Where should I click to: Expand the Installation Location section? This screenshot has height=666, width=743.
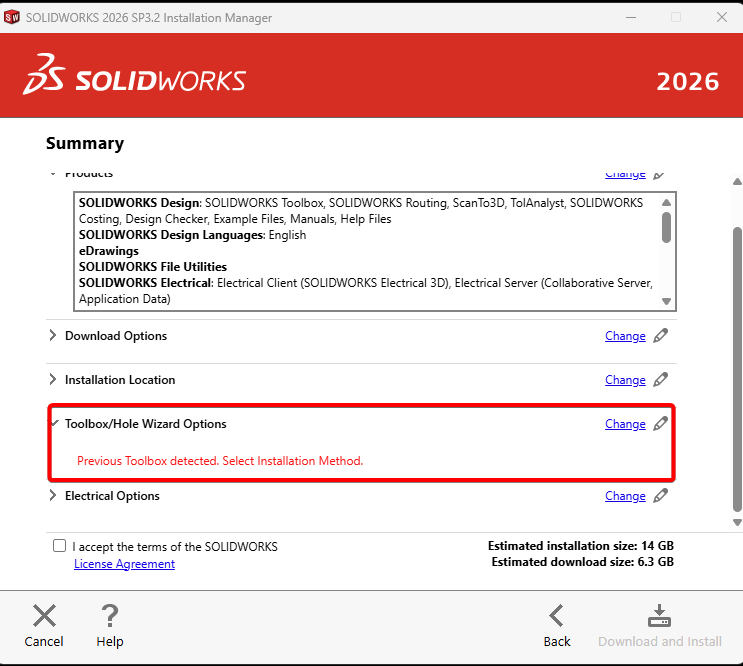[53, 379]
